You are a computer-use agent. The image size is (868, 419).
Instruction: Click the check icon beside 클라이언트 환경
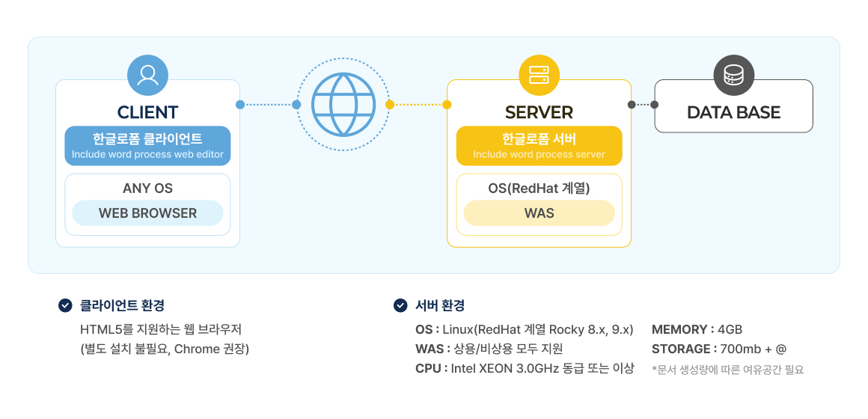(x=65, y=305)
